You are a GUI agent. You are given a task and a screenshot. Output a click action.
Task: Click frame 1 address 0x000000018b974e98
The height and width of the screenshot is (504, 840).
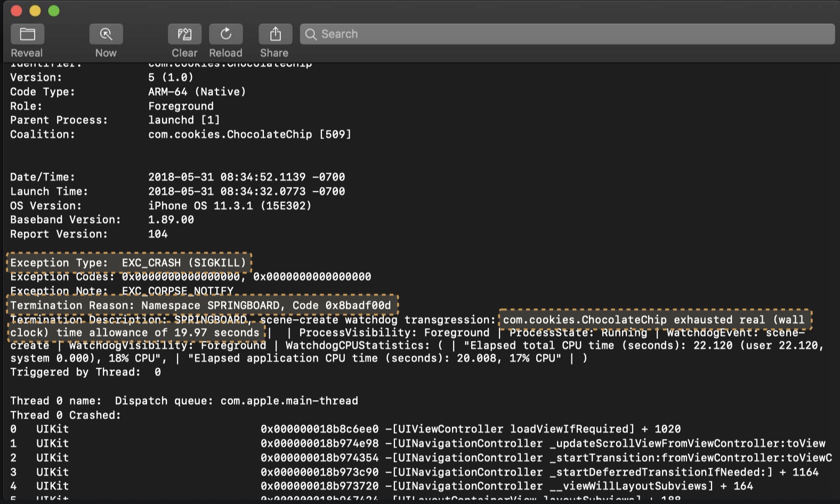319,443
